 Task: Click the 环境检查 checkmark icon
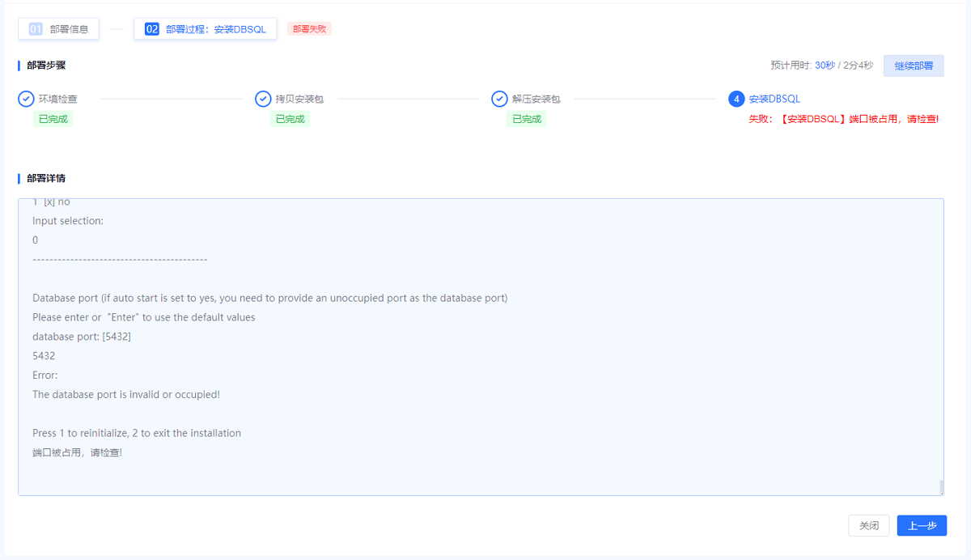tap(26, 99)
